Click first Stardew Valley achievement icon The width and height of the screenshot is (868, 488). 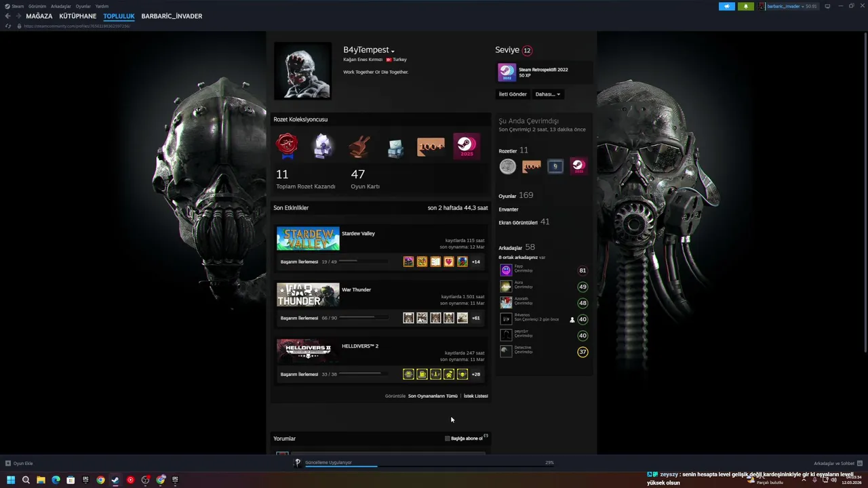click(x=408, y=262)
